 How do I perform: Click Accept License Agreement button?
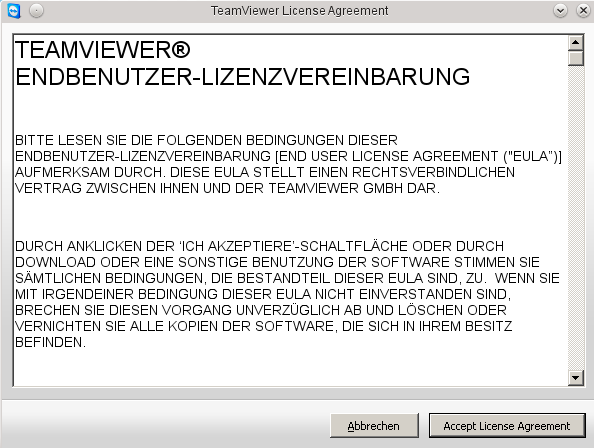tap(507, 426)
